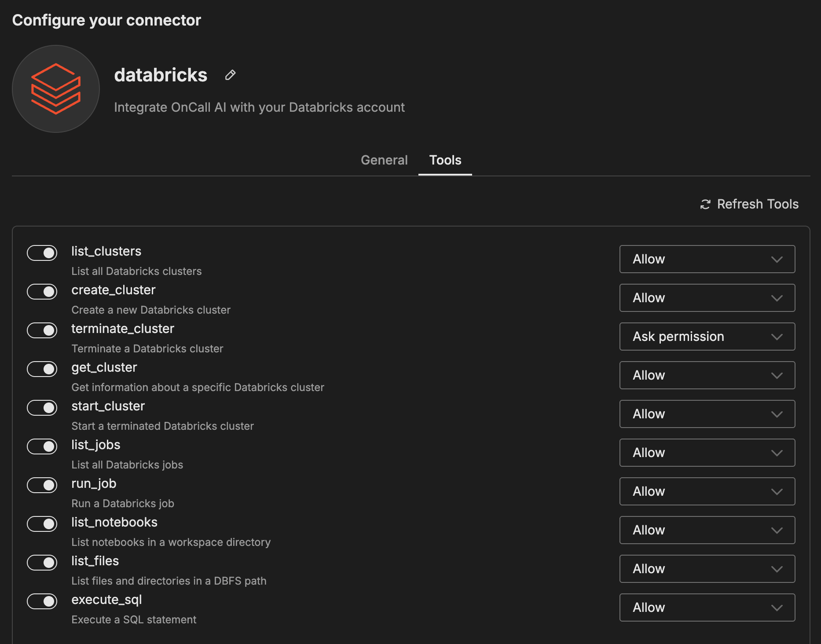Click the pencil edit icon beside databricks
This screenshot has width=821, height=644.
[230, 75]
